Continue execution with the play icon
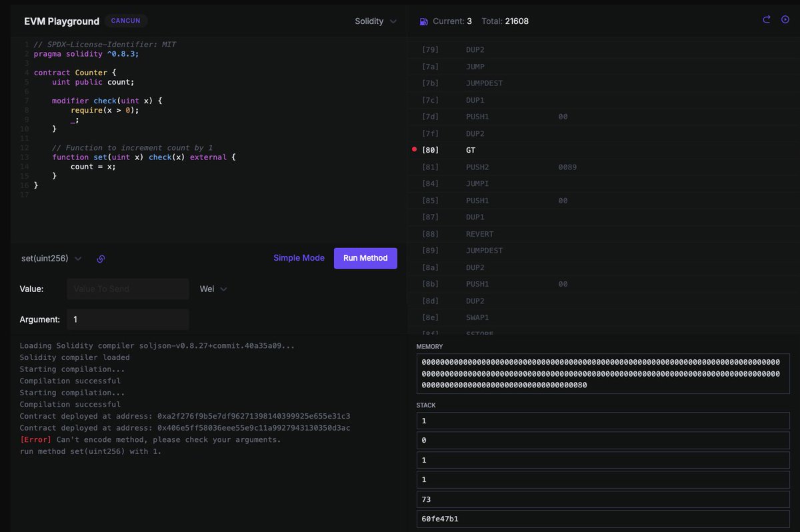This screenshot has height=532, width=800. [x=785, y=20]
